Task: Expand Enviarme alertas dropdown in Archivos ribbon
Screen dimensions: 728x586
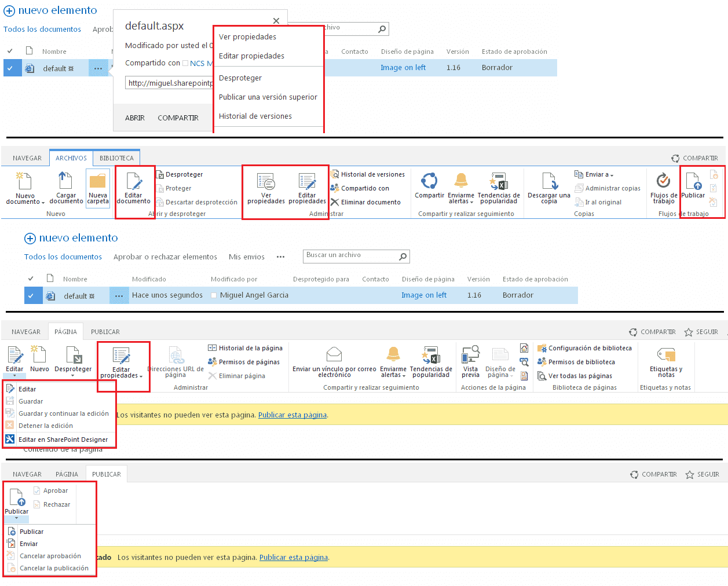Action: [471, 202]
